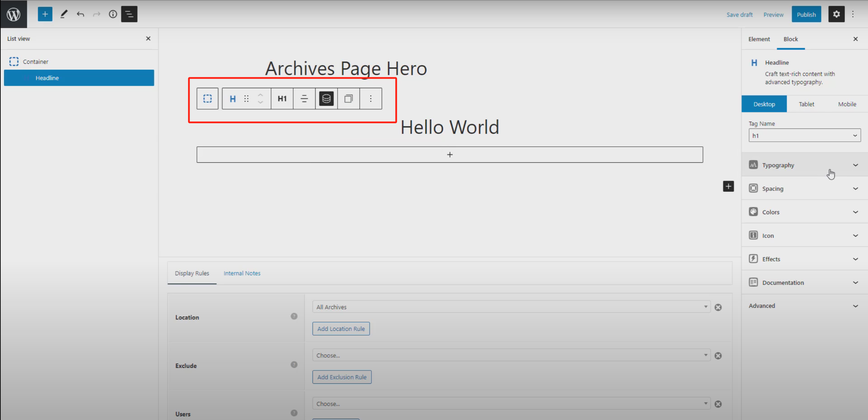Expand the Typography panel
868x420 pixels.
click(x=804, y=165)
